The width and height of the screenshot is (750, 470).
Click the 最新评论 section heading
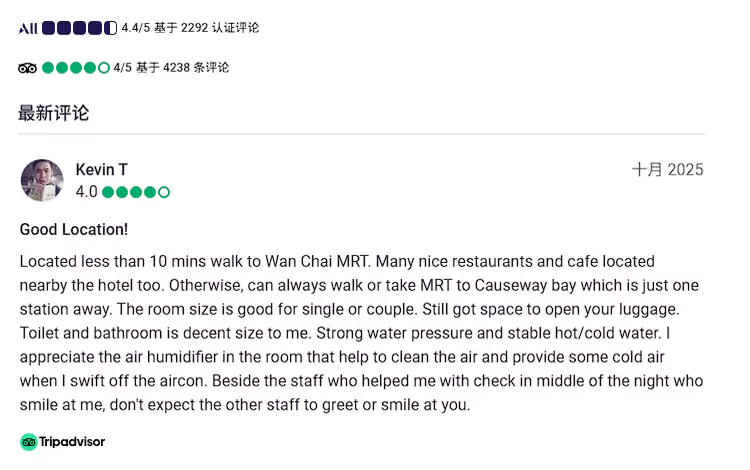(x=53, y=113)
